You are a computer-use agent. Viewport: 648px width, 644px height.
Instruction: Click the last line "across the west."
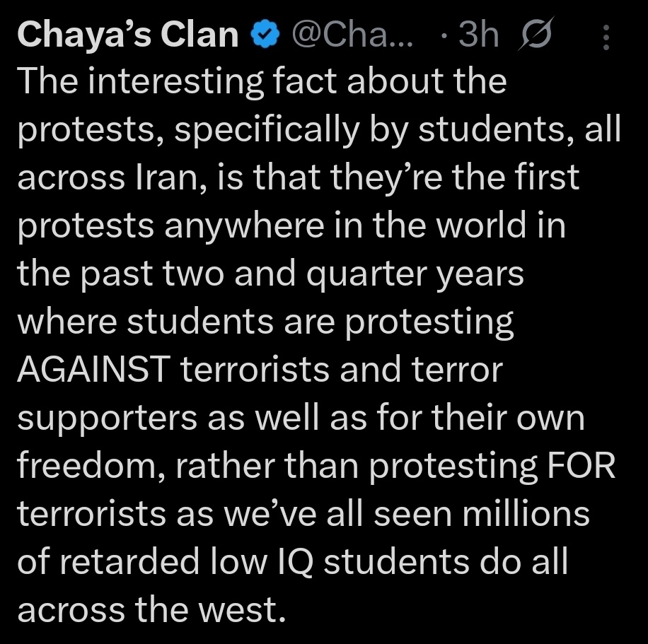point(151,611)
